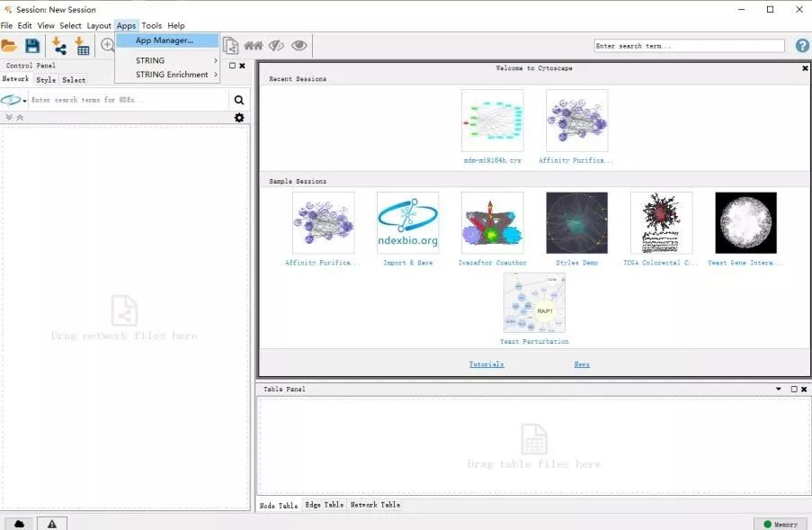Image resolution: width=812 pixels, height=530 pixels.
Task: Close the Control Panel
Action: click(242, 66)
